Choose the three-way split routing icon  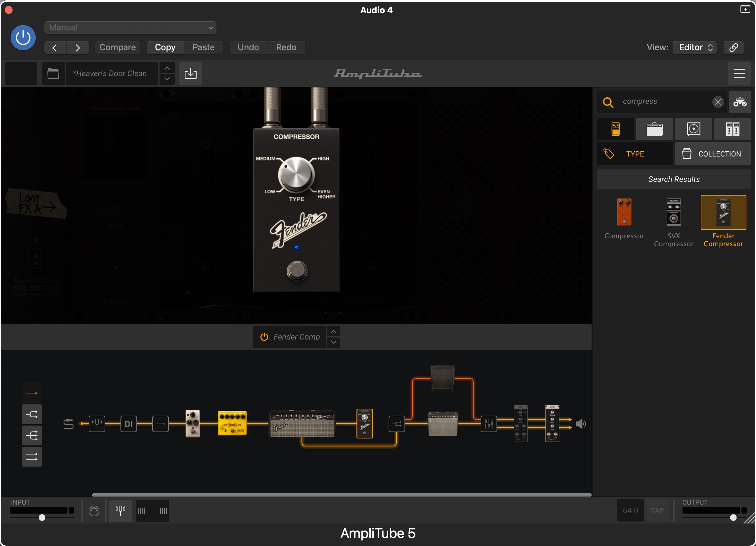32,435
